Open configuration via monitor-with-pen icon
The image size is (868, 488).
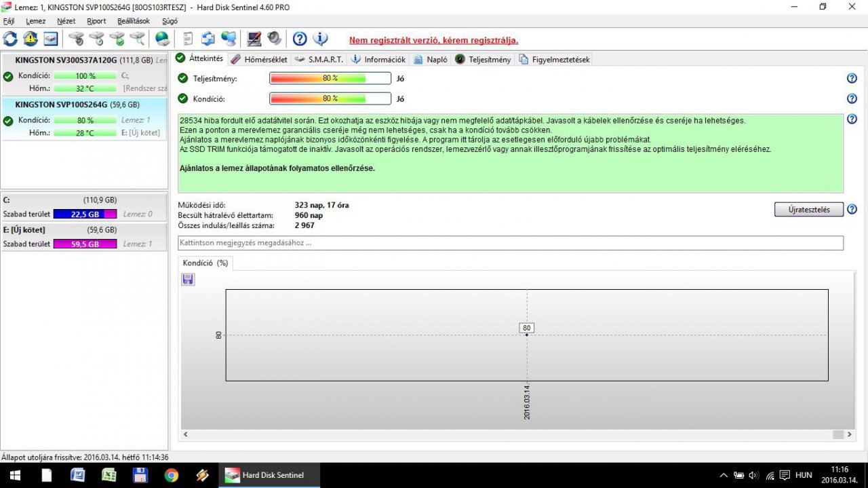(254, 39)
